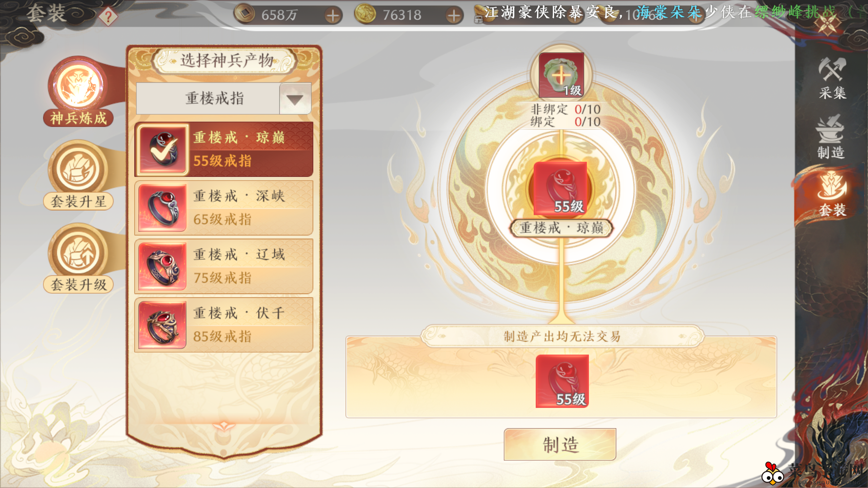868x488 pixels.
Task: Select 重楼戒·深峡 65级 ring option
Action: click(224, 208)
